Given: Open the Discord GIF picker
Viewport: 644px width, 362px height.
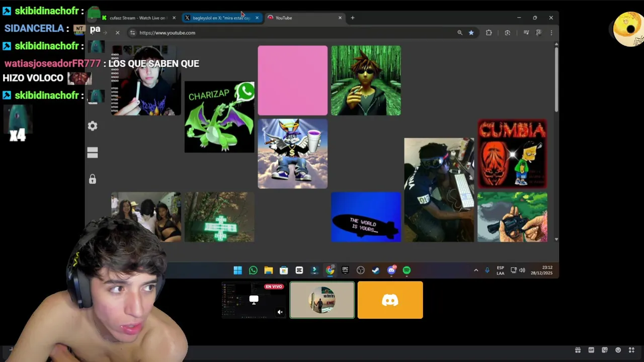Looking at the screenshot, I should (591, 350).
